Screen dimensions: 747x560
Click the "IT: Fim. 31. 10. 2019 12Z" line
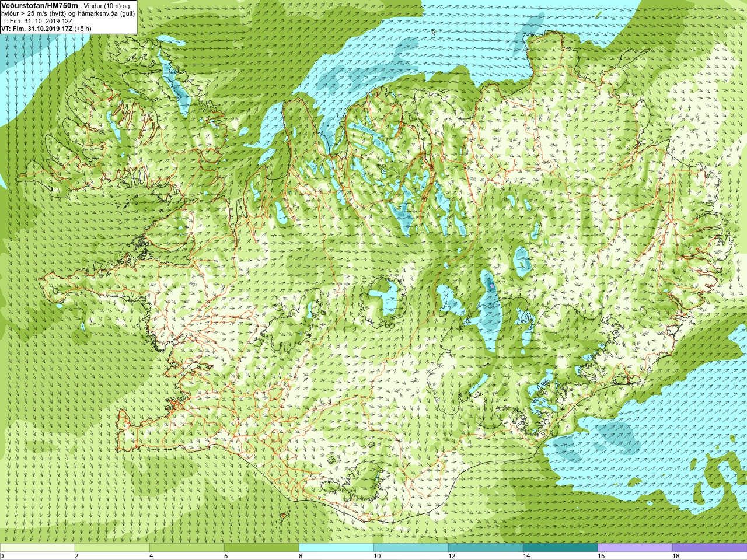37,21
